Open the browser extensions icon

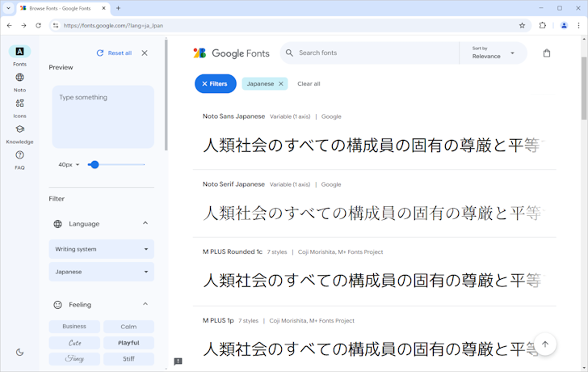pyautogui.click(x=543, y=26)
